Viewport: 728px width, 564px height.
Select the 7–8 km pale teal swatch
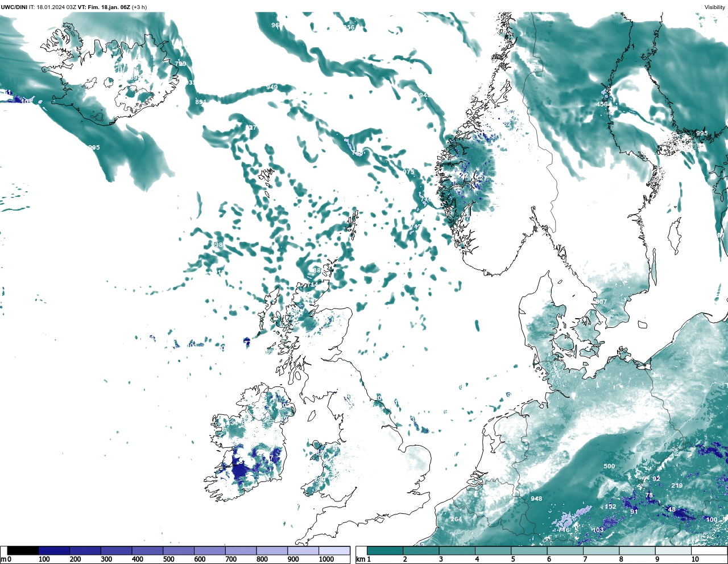pyautogui.click(x=601, y=550)
